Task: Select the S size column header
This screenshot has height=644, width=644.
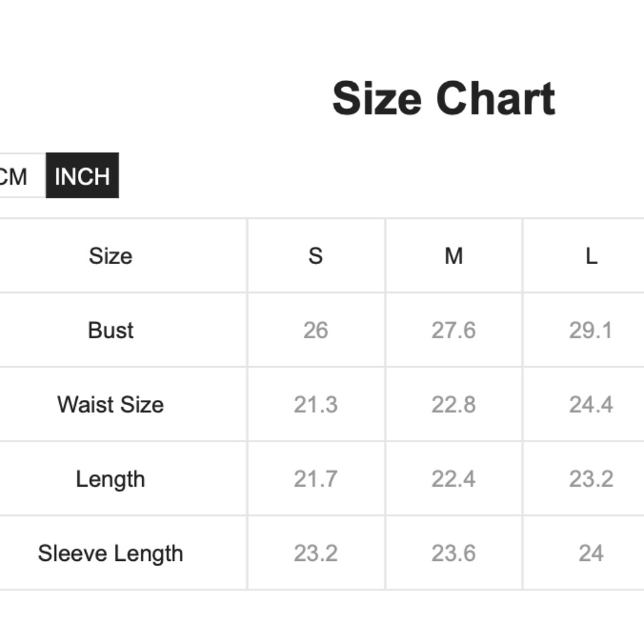Action: pyautogui.click(x=316, y=256)
